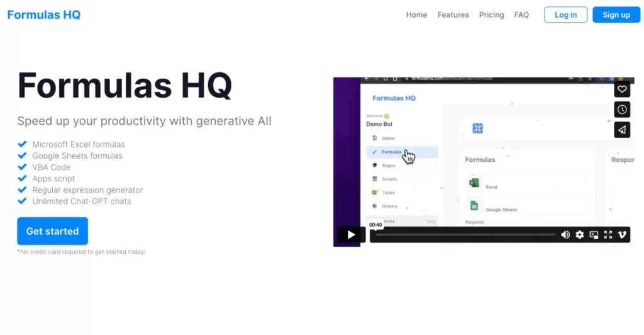
Task: Open the Features nav link
Action: 453,14
